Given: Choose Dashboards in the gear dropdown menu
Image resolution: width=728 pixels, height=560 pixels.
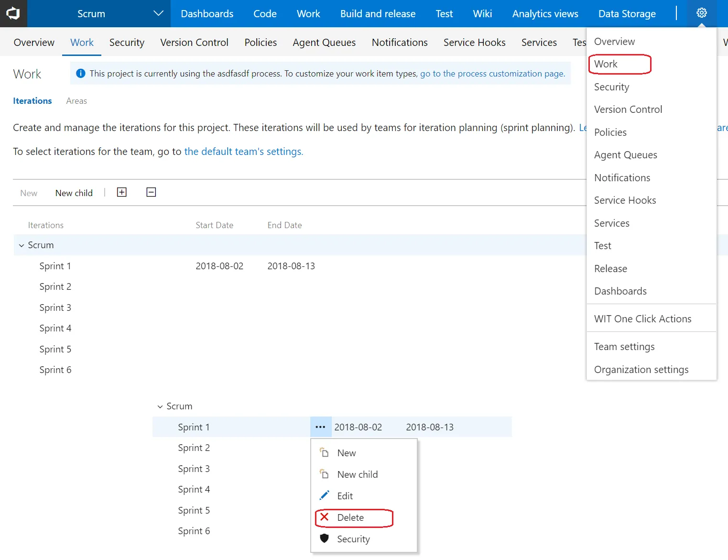Looking at the screenshot, I should tap(620, 291).
